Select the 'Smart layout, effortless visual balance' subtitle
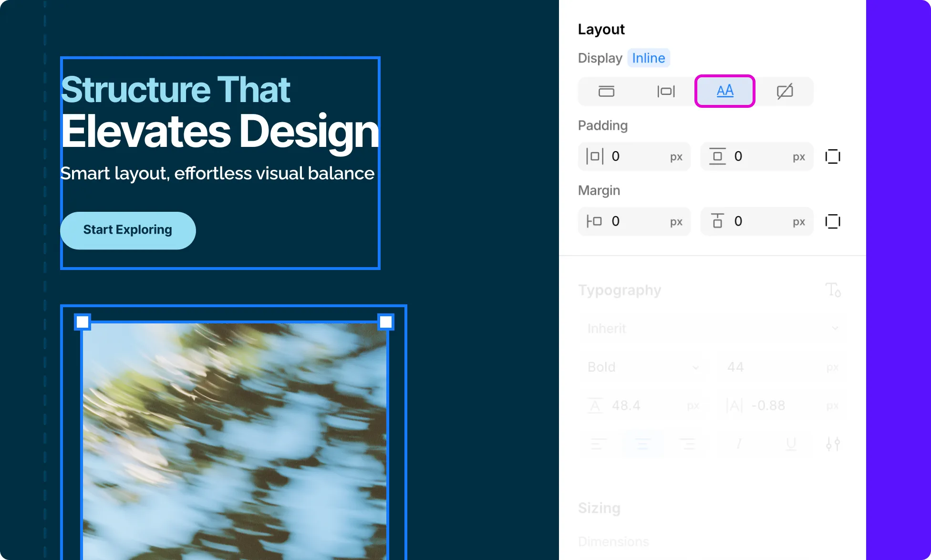 click(x=217, y=174)
